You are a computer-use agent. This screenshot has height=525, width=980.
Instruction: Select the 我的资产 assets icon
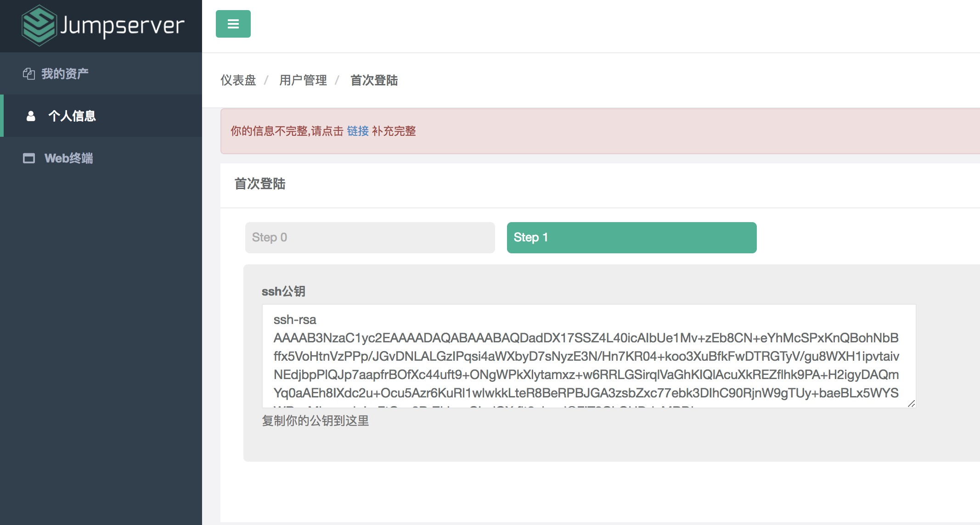pyautogui.click(x=29, y=73)
